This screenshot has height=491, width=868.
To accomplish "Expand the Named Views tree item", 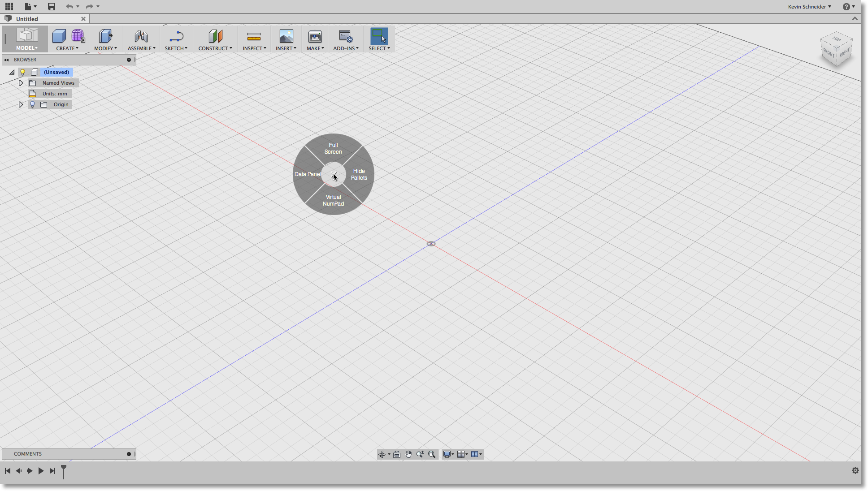I will point(20,83).
